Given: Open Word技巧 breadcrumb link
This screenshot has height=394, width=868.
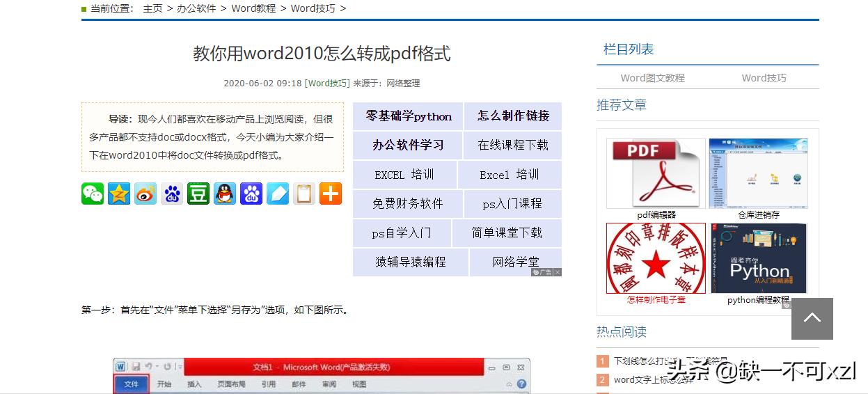Looking at the screenshot, I should (313, 8).
